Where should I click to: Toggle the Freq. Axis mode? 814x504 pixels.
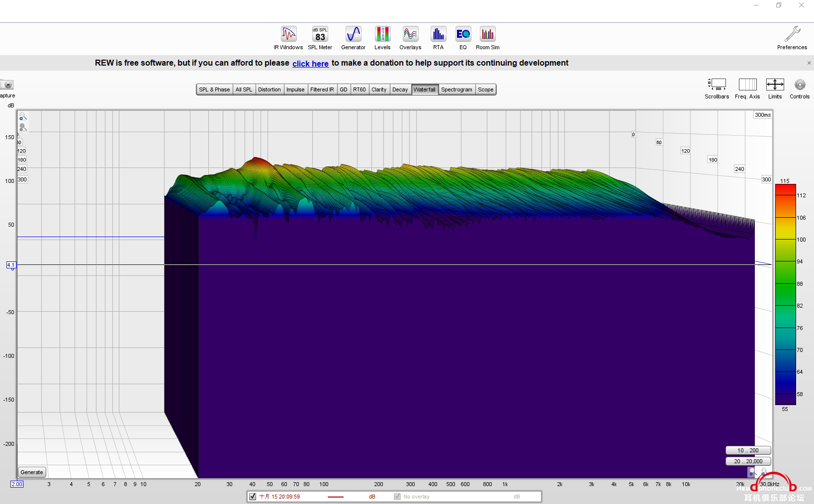click(x=747, y=88)
